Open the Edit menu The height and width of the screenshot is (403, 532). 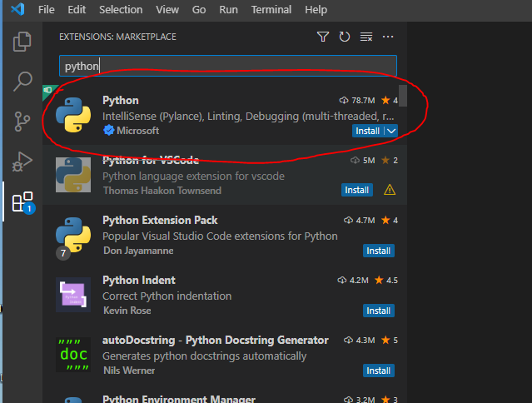(x=77, y=9)
